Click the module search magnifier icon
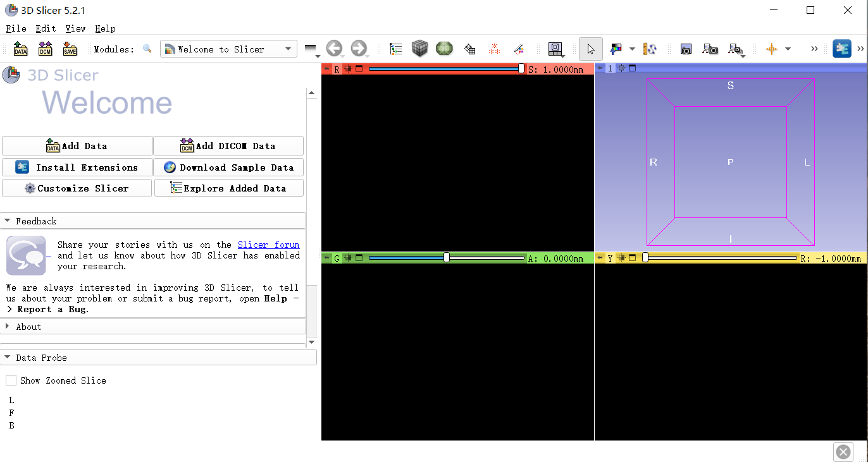The height and width of the screenshot is (462, 868). tap(147, 49)
